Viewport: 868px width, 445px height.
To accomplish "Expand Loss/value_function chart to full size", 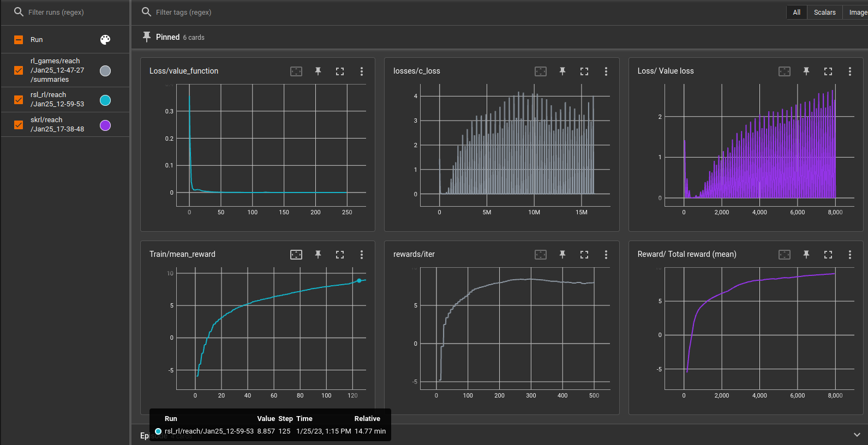I will [340, 71].
